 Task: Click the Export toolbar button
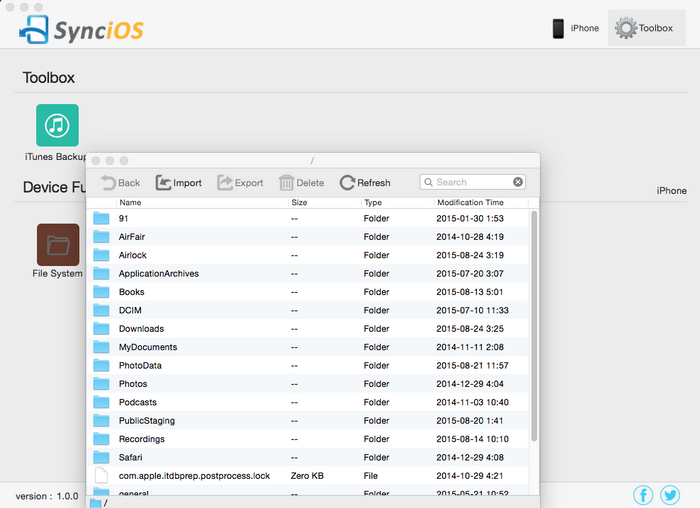[x=240, y=183]
